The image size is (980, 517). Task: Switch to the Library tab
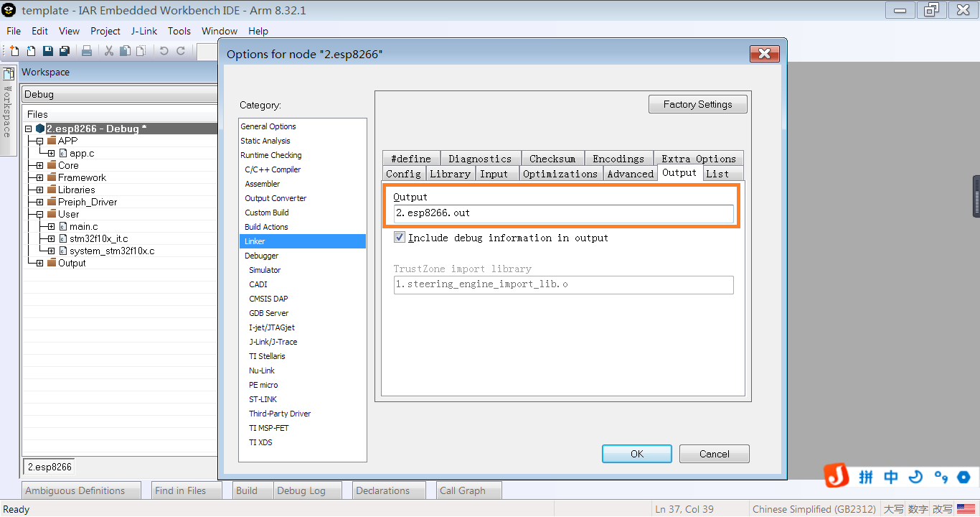coord(450,174)
